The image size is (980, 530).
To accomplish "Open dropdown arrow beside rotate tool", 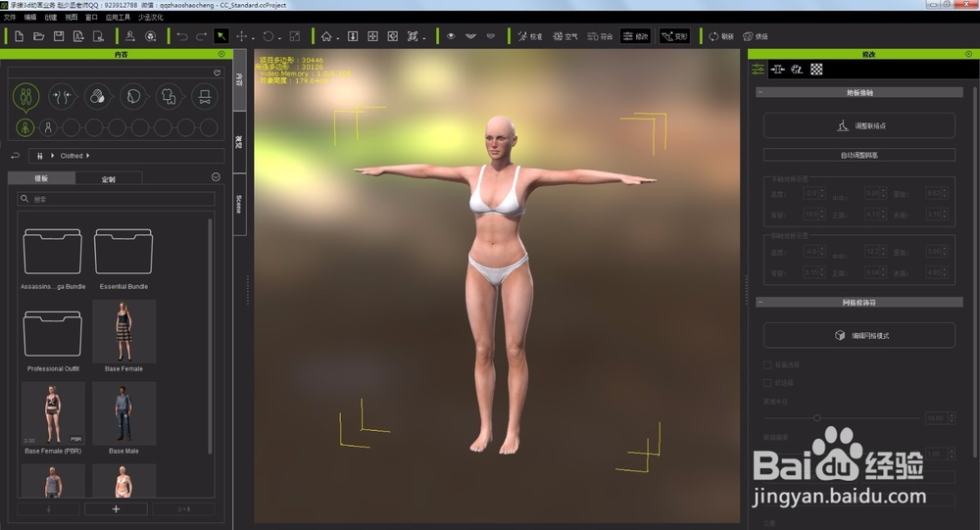I will click(279, 38).
